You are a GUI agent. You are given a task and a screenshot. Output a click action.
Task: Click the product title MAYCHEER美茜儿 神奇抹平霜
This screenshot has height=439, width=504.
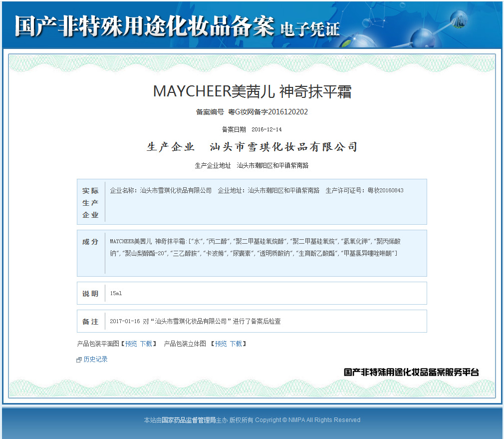click(x=252, y=91)
